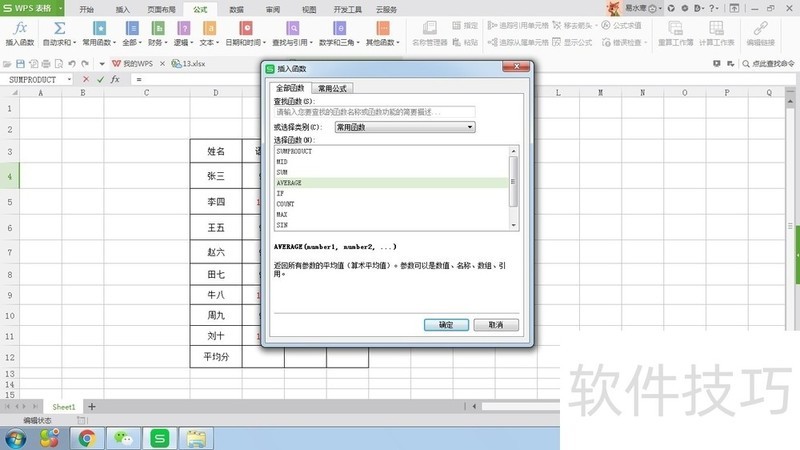Viewport: 800px width, 450px height.
Task: Click the print preview icon
Action: [x=59, y=64]
